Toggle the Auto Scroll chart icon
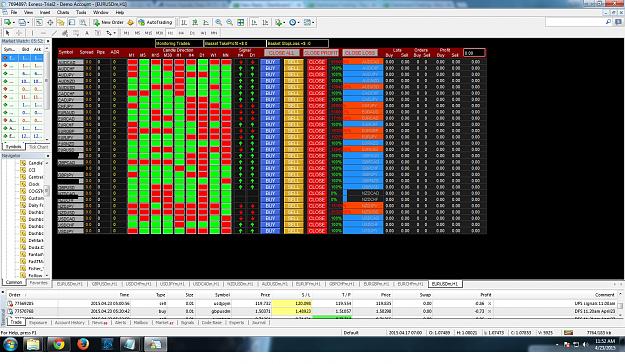Screen dimensions: 625x364 (254, 22)
